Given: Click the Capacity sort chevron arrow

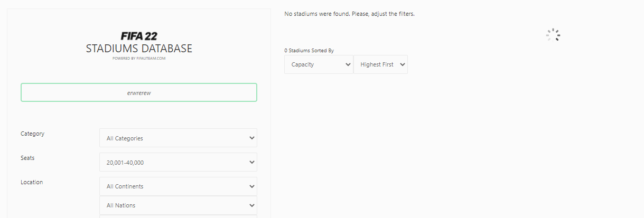Looking at the screenshot, I should pyautogui.click(x=348, y=64).
